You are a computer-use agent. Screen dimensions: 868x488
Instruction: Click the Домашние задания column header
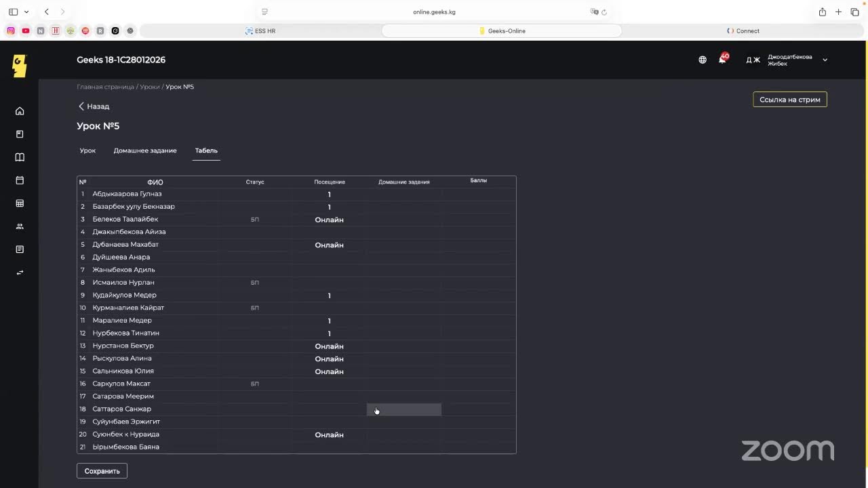[404, 182]
